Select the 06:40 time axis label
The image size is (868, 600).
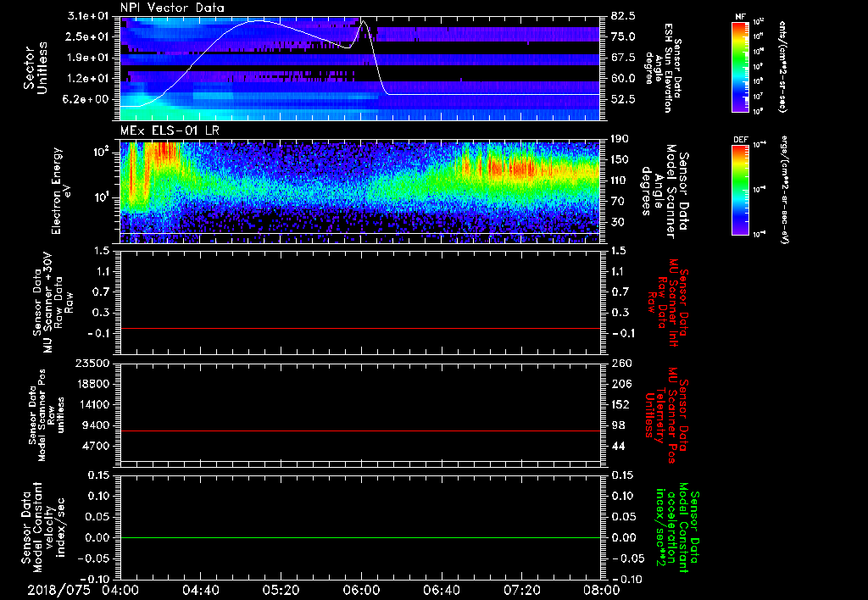pos(442,590)
